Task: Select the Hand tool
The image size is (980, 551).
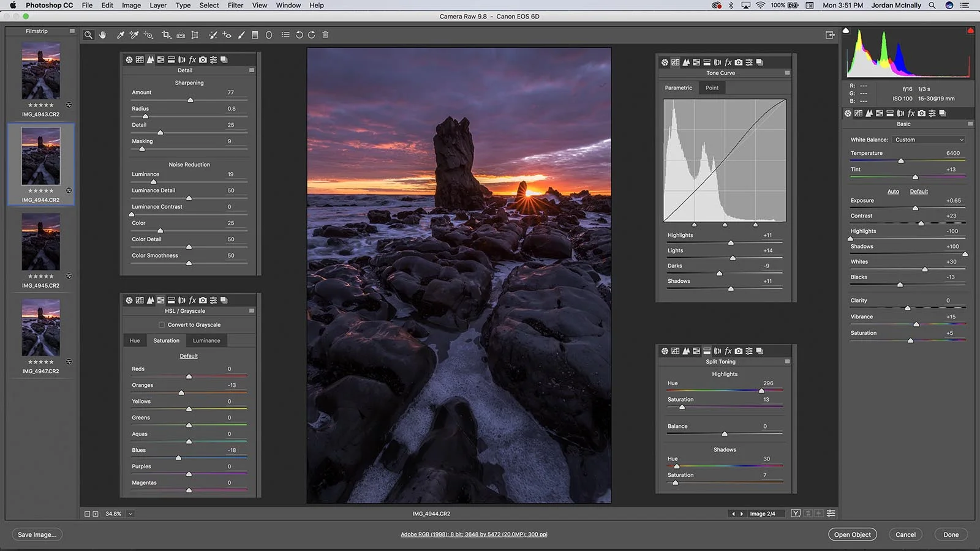Action: (103, 35)
